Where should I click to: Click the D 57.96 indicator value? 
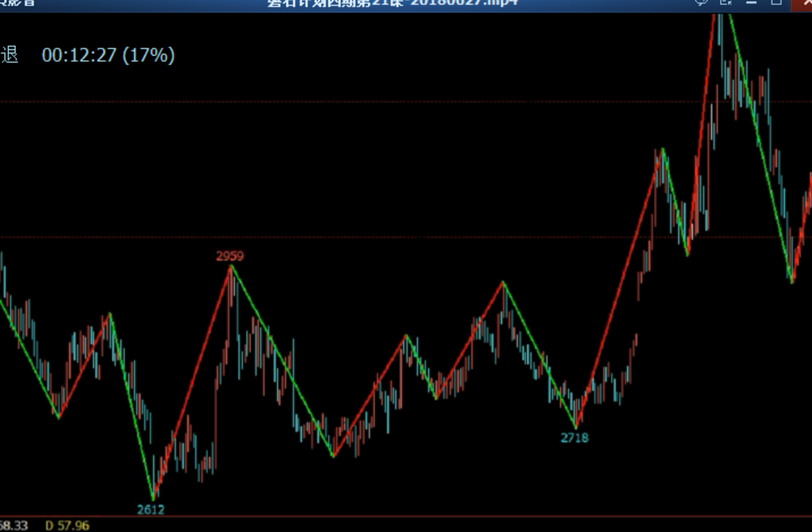(67, 526)
